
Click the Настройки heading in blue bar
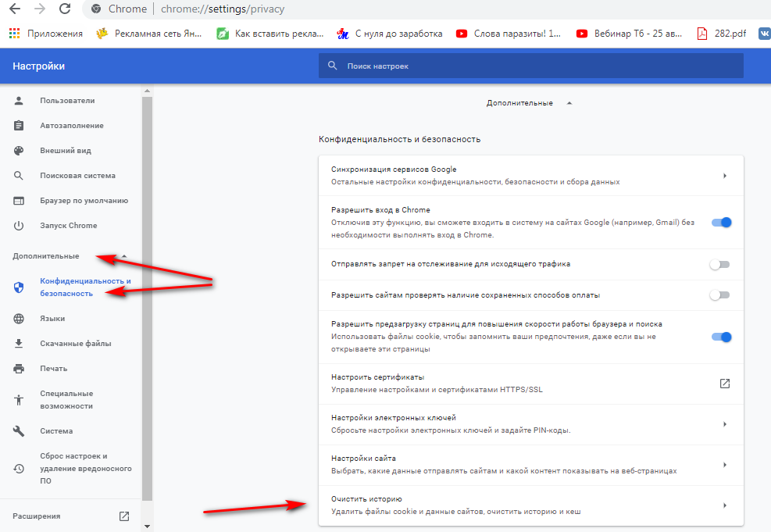tap(38, 66)
